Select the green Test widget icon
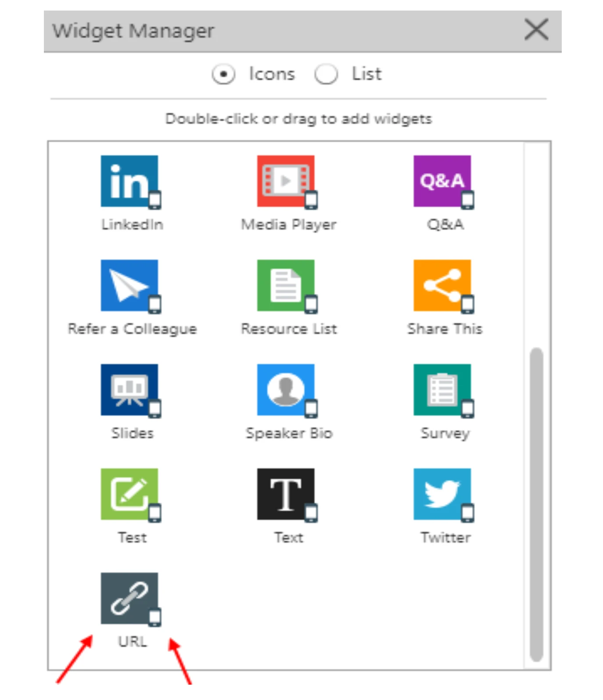The width and height of the screenshot is (603, 700). (x=129, y=494)
